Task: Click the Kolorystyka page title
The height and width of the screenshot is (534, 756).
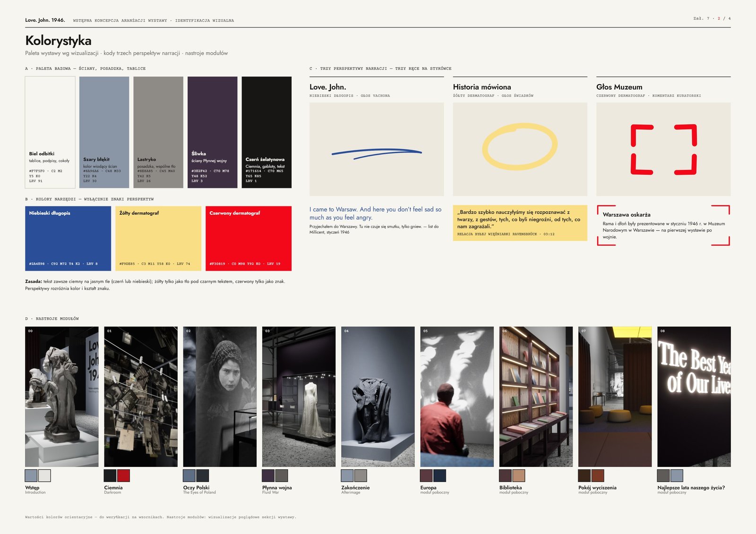Action: coord(58,41)
